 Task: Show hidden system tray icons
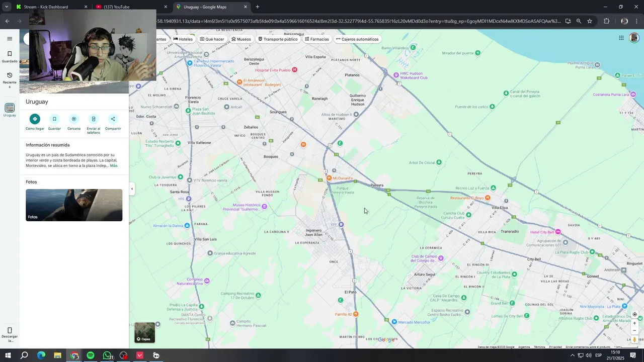[572, 355]
